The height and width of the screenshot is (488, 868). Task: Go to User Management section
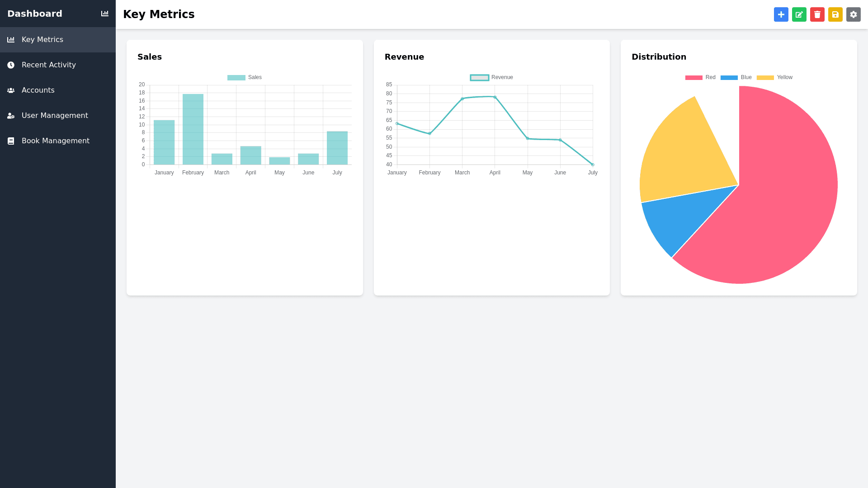(x=55, y=116)
